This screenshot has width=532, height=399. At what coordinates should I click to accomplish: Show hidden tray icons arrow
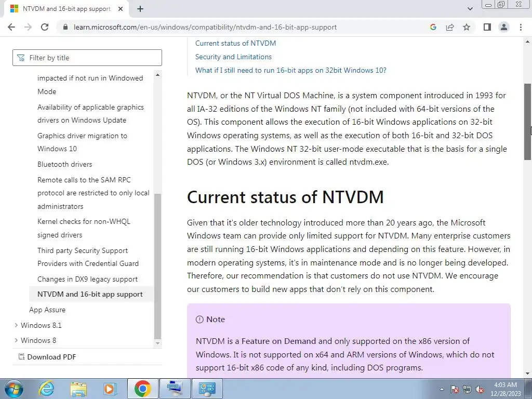pos(442,389)
